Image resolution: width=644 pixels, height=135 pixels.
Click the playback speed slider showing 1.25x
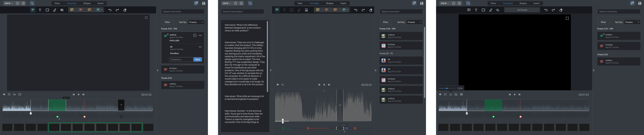pos(447,88)
